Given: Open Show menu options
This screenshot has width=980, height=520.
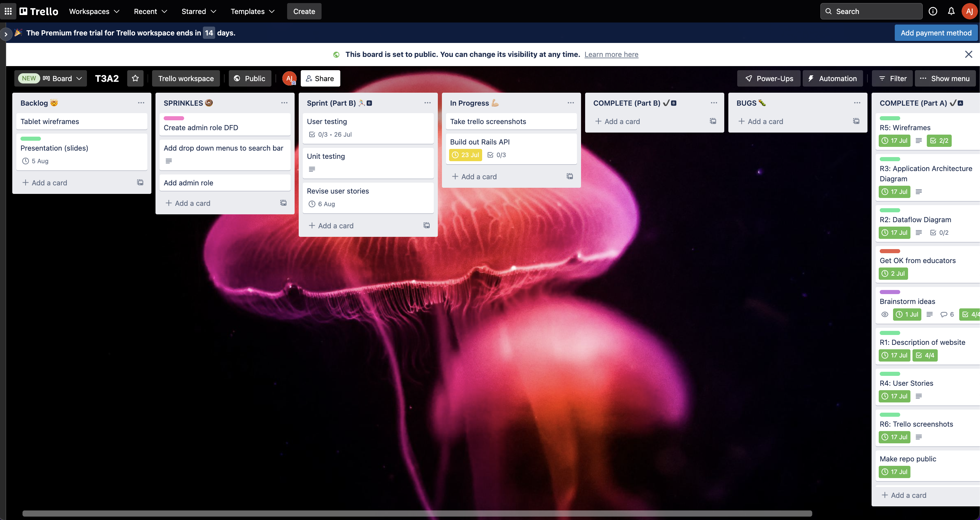Looking at the screenshot, I should click(944, 78).
